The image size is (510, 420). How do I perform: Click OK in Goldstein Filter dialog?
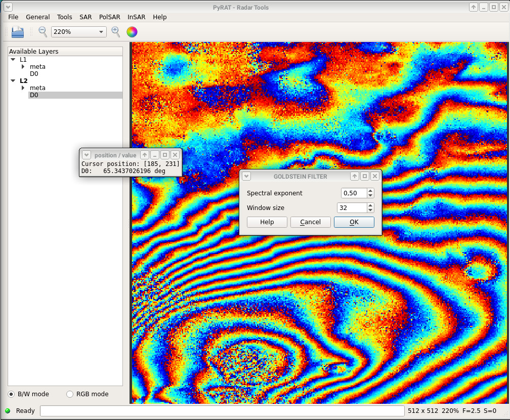point(354,222)
